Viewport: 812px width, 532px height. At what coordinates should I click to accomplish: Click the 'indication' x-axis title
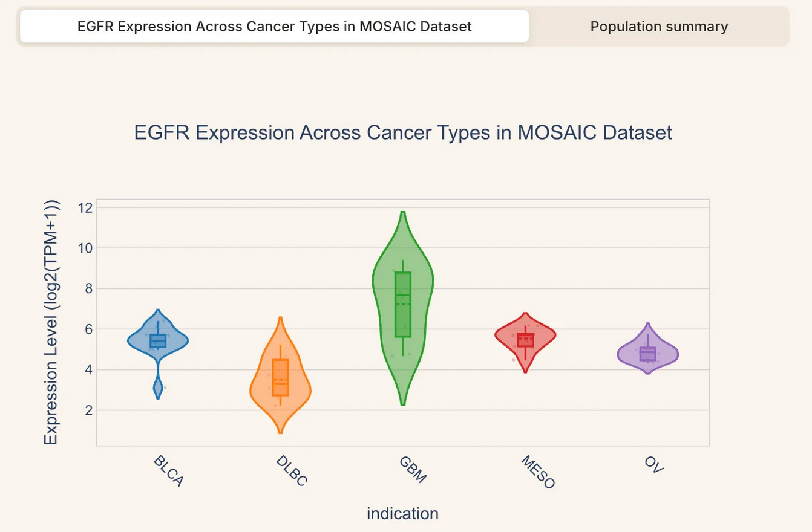(x=402, y=514)
